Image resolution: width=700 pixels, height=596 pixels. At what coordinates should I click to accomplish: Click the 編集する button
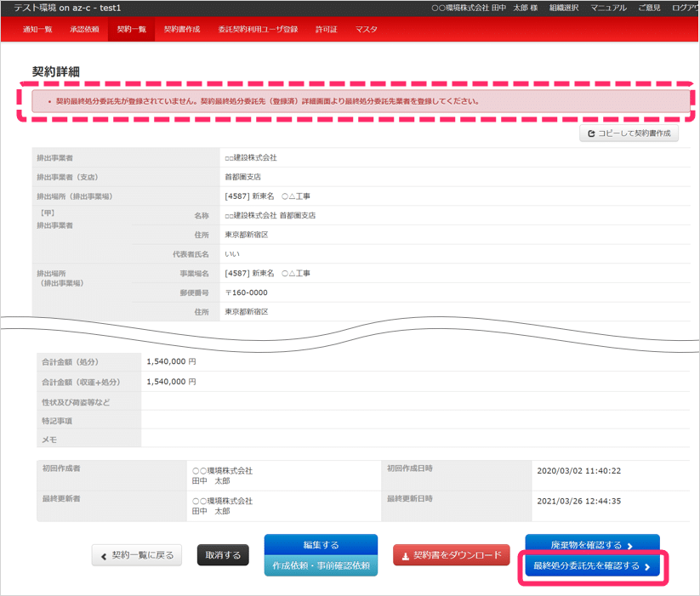321,545
